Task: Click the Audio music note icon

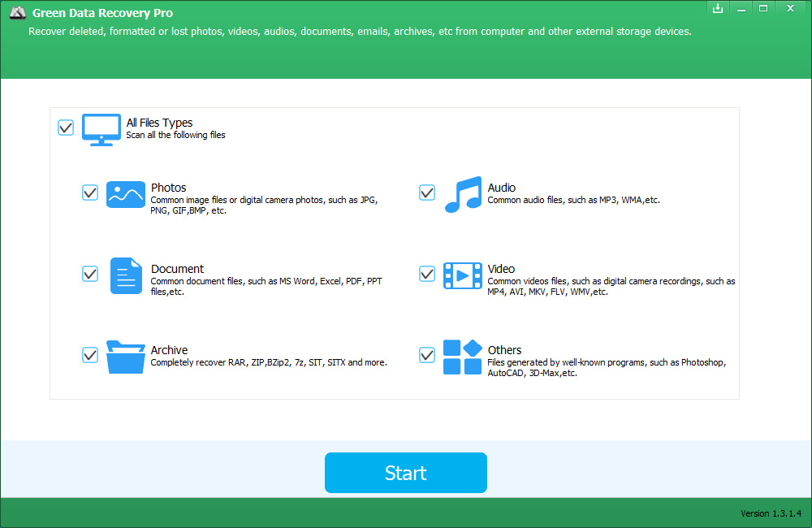Action: 463,195
